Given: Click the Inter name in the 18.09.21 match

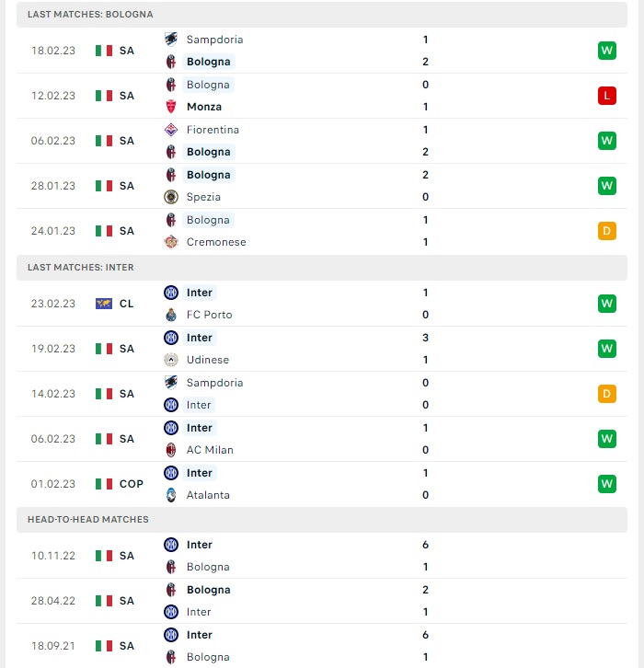Looking at the screenshot, I should [200, 635].
